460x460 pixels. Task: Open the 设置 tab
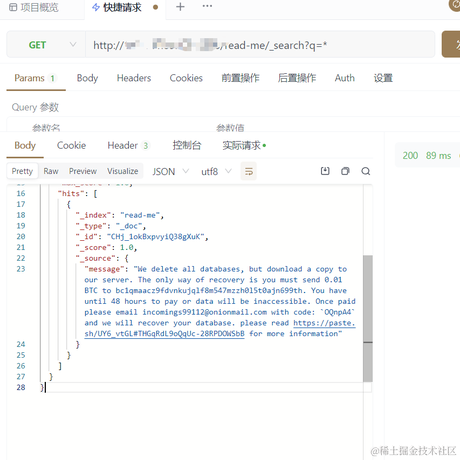point(383,78)
